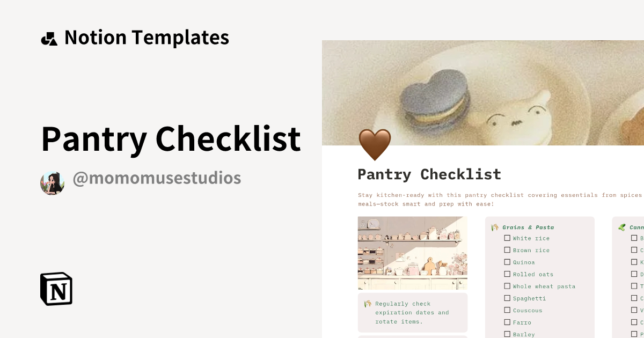
Task: Check the Couscous item
Action: 507,310
